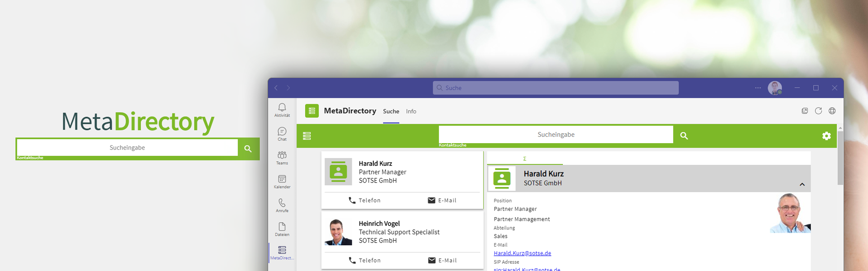
Task: Close the Teams window
Action: [x=835, y=88]
